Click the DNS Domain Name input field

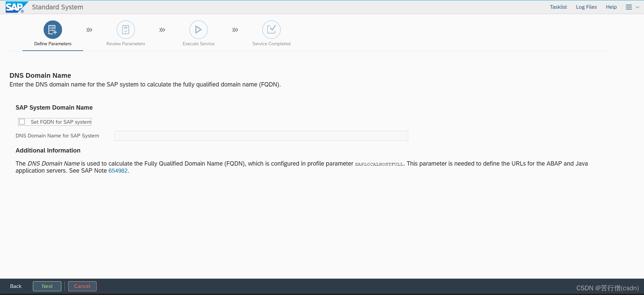pyautogui.click(x=261, y=136)
